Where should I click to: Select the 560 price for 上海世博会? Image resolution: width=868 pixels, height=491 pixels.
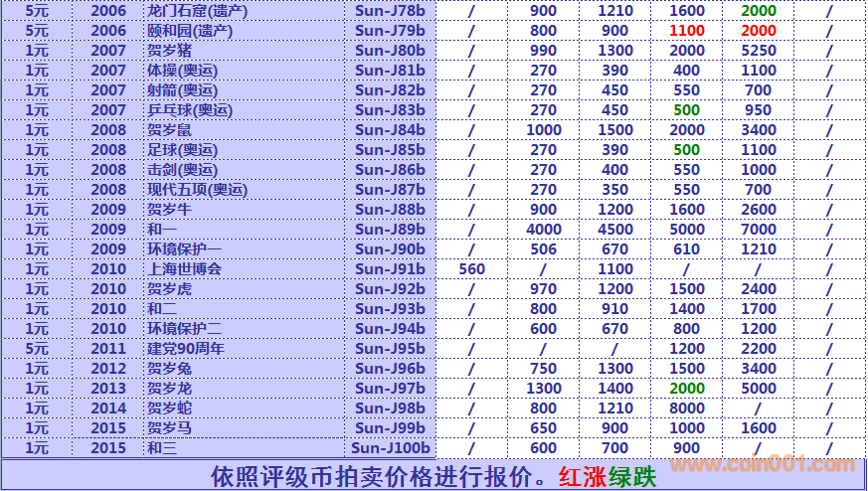tap(471, 269)
